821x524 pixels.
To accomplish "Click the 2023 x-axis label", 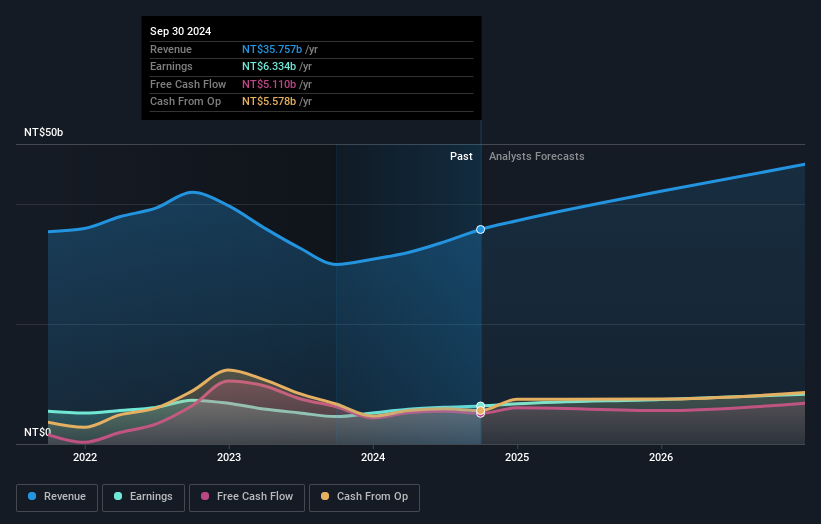I will 229,457.
